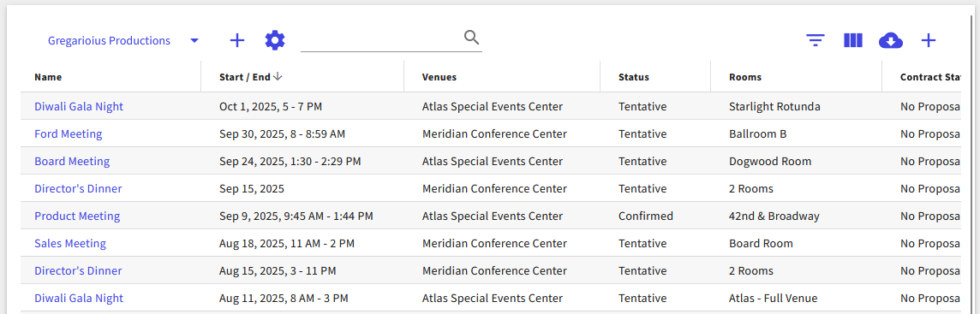Click the Venues column header
The image size is (980, 314).
tap(439, 77)
